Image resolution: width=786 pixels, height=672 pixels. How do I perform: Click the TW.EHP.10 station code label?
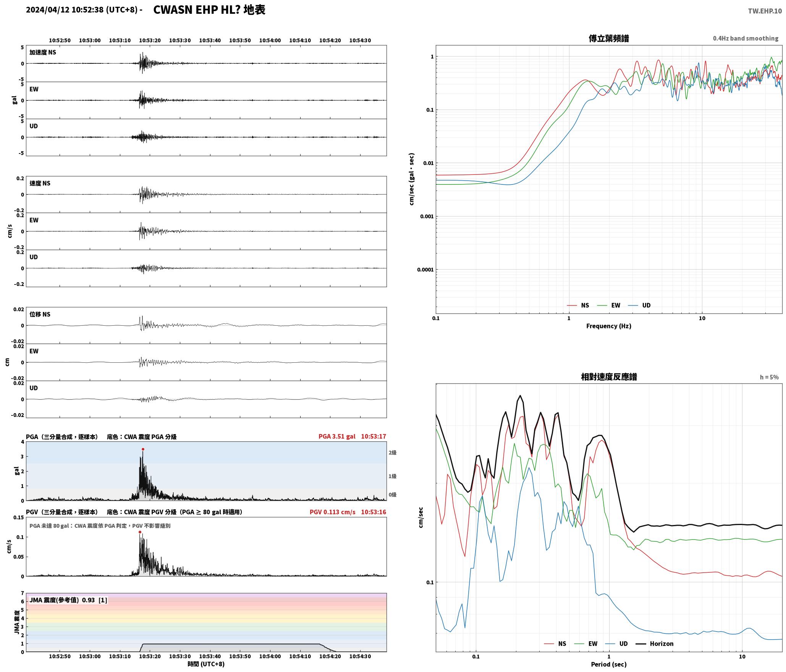coord(765,11)
